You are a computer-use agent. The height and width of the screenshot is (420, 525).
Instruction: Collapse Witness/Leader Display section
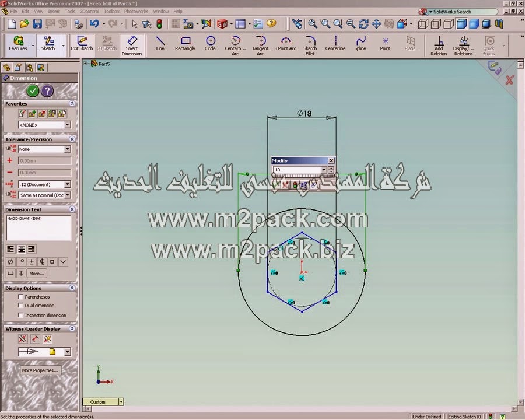pyautogui.click(x=72, y=328)
